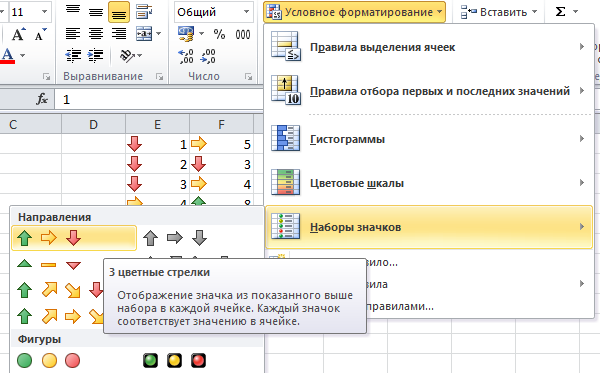Toggle wrap text button
Screen dimensions: 600x373
pyautogui.click(x=144, y=12)
